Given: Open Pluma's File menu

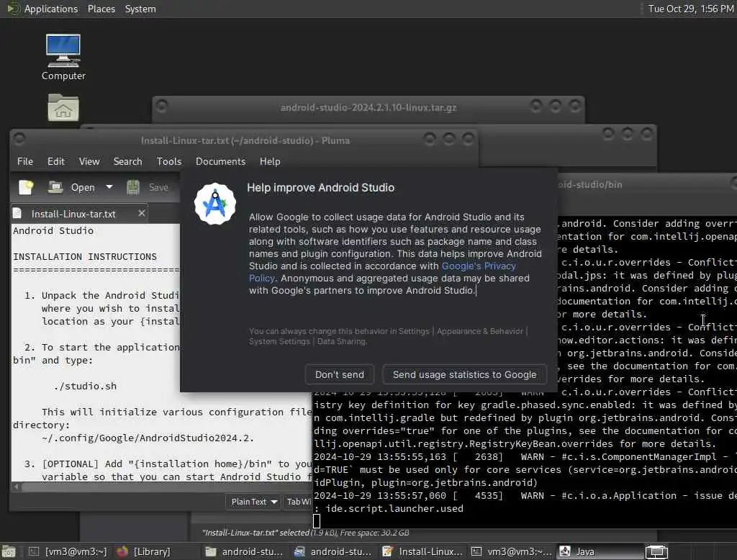Looking at the screenshot, I should tap(25, 161).
